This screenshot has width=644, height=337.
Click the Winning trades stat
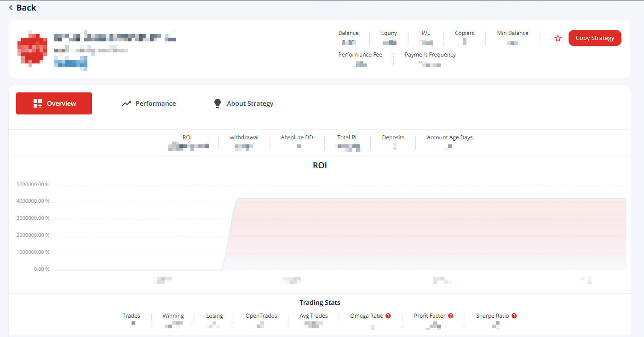pos(173,320)
